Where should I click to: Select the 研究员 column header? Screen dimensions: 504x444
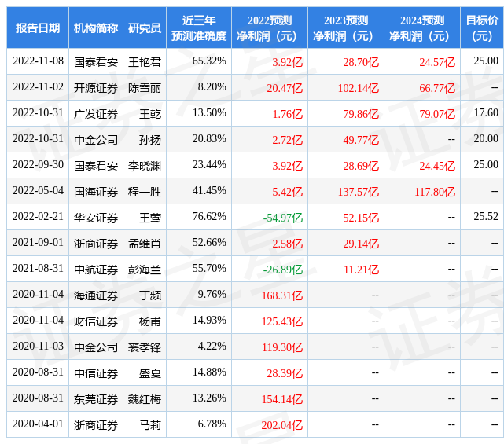coord(145,28)
